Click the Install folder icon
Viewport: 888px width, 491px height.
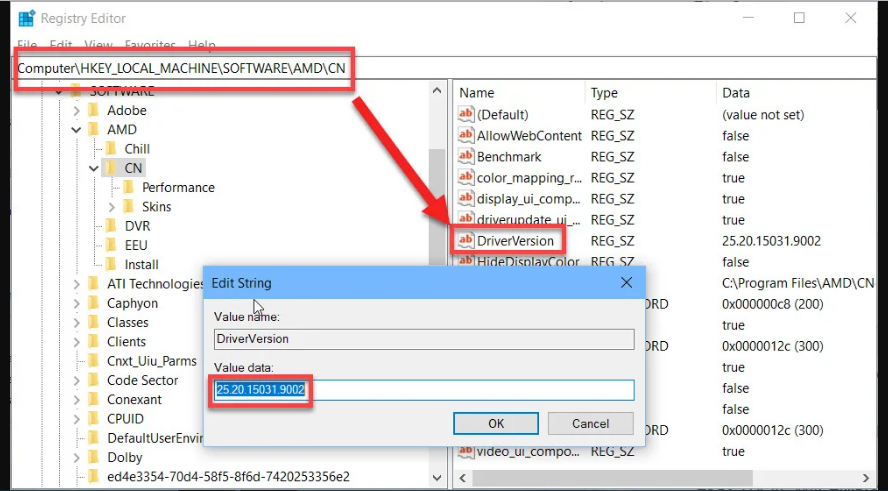(x=112, y=264)
